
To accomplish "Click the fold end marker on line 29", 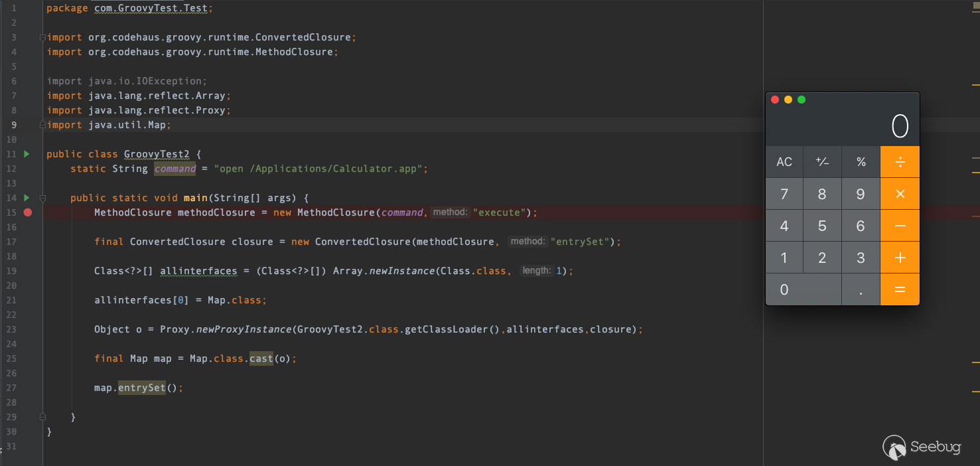I will click(42, 417).
